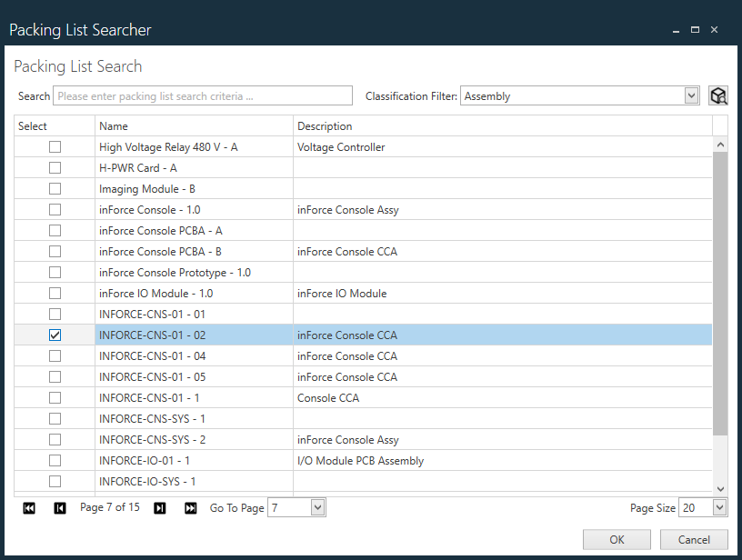Click the OK button

click(x=617, y=539)
